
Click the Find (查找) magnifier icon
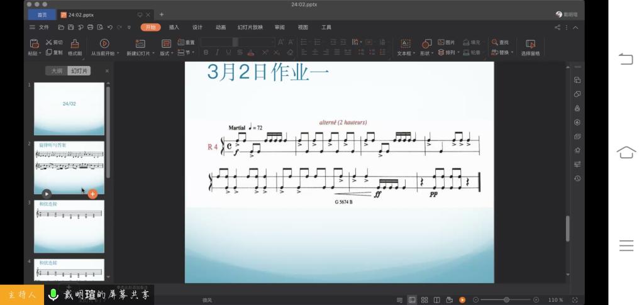[x=496, y=42]
